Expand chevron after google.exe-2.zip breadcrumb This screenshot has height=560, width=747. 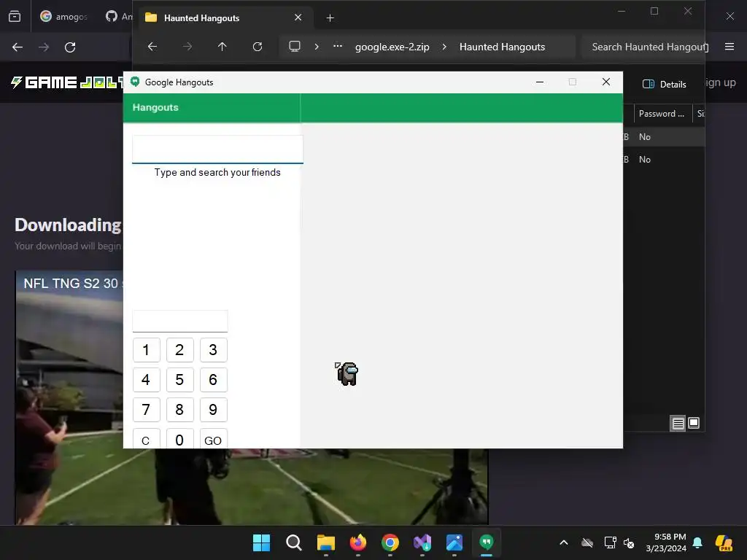444,47
